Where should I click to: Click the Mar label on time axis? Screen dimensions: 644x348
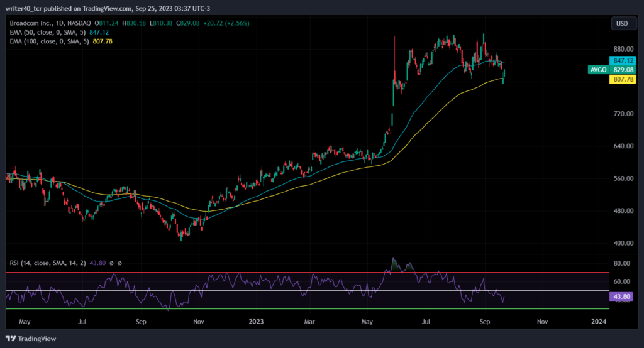[309, 322]
